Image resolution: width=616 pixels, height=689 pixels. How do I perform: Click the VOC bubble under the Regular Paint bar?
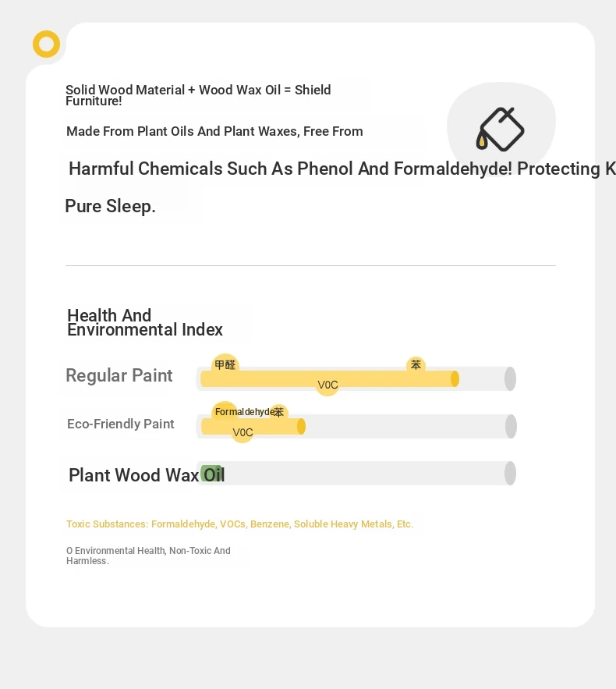[327, 385]
